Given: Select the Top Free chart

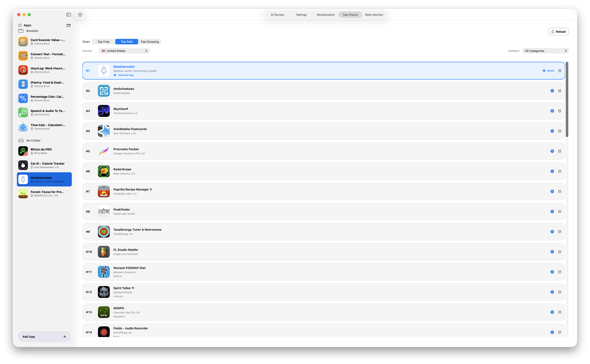Looking at the screenshot, I should tap(103, 42).
